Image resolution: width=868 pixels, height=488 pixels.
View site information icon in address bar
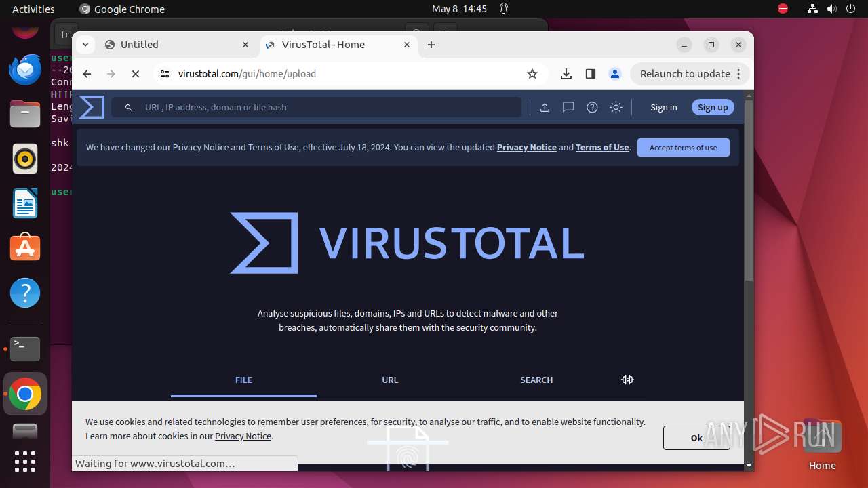(165, 74)
